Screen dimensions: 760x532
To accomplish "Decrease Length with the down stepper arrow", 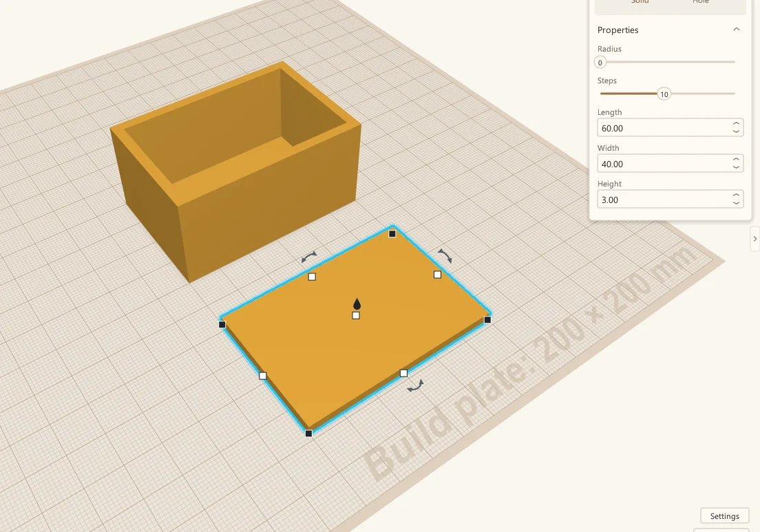I will pos(737,131).
